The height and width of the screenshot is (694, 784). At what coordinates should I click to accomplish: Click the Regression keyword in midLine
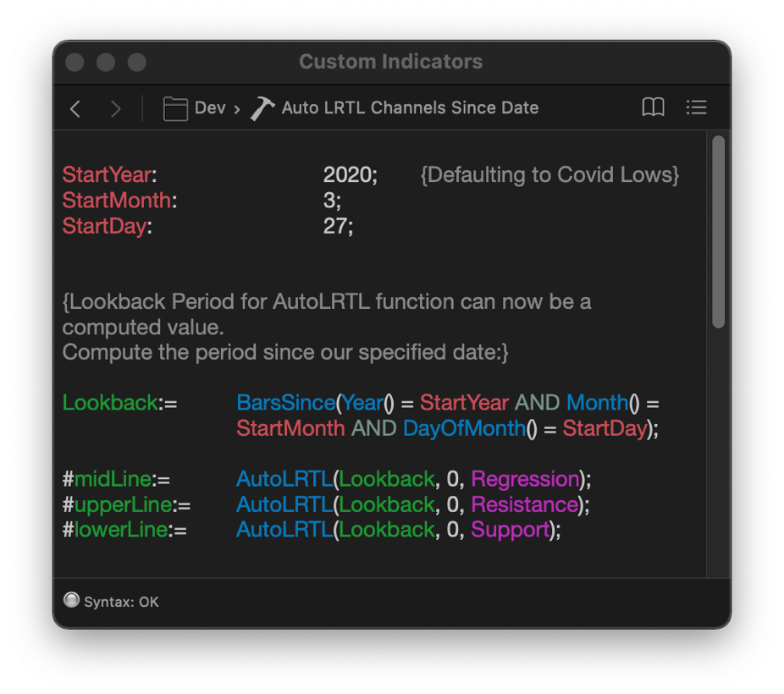pos(525,479)
